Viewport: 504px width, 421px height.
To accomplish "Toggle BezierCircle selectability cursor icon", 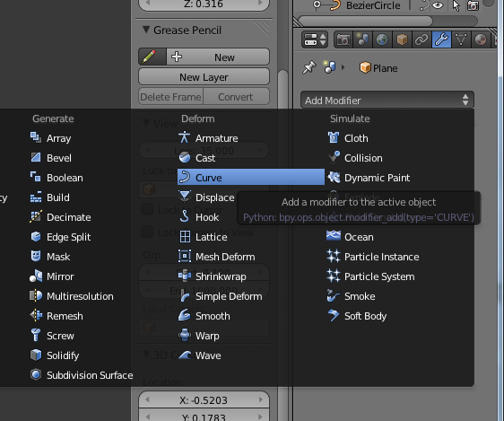I will pyautogui.click(x=456, y=5).
